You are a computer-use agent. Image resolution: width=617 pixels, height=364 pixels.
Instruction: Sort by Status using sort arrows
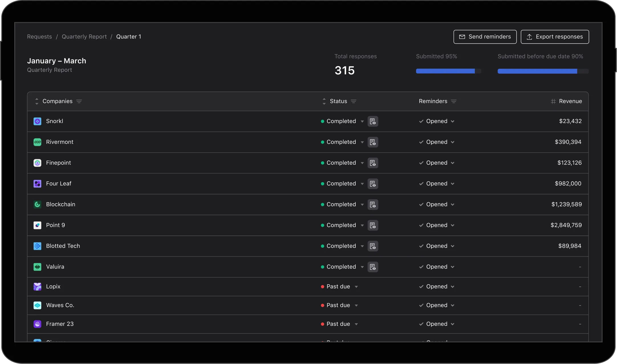(324, 101)
